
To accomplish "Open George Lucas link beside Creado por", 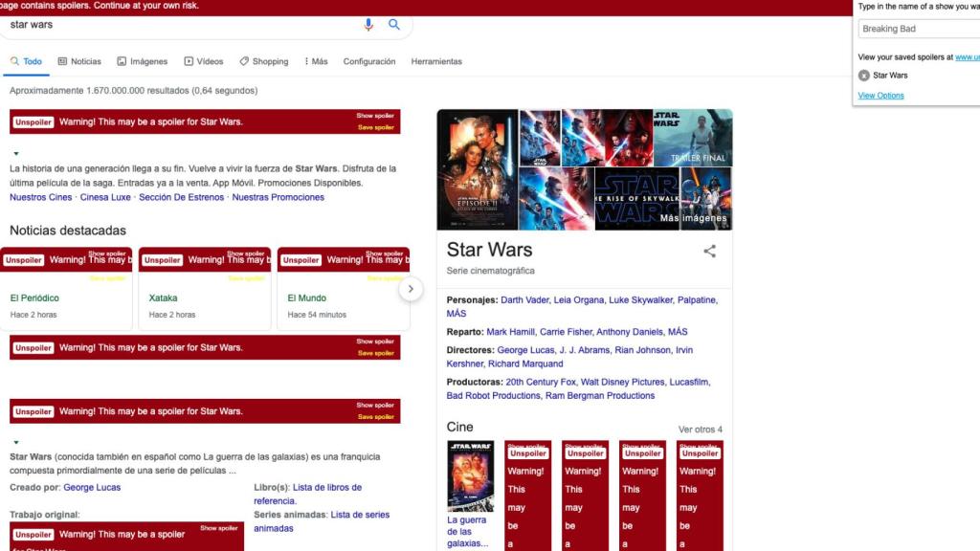I will coord(92,487).
